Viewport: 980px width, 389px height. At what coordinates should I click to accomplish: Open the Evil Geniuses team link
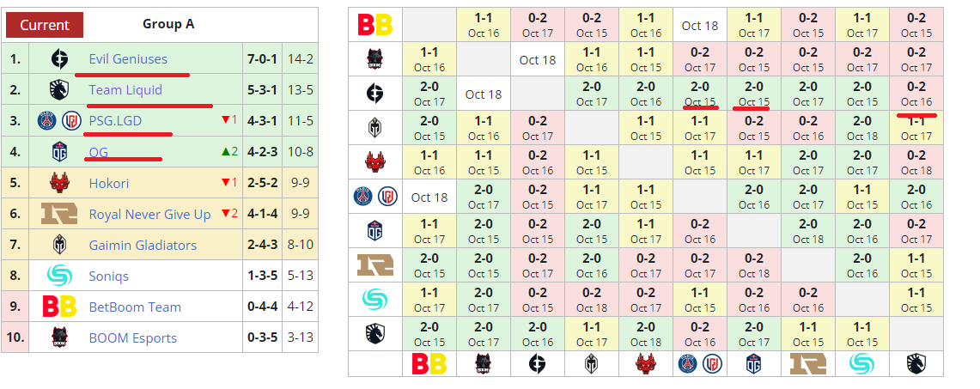128,59
